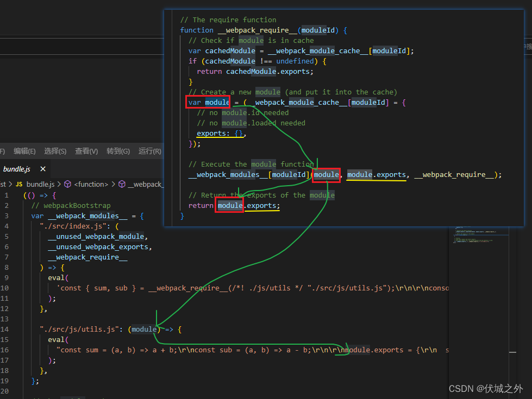Open the 编辑(E) menu

pos(24,151)
